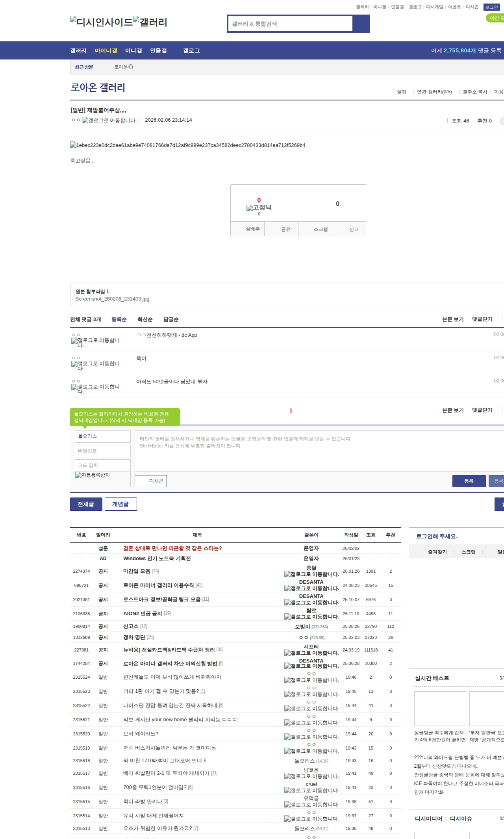
Task: Switch to the 개념글 tab
Action: pos(120,504)
